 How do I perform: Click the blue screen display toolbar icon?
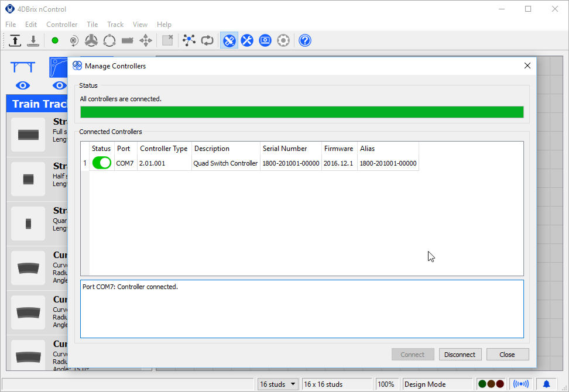click(265, 40)
